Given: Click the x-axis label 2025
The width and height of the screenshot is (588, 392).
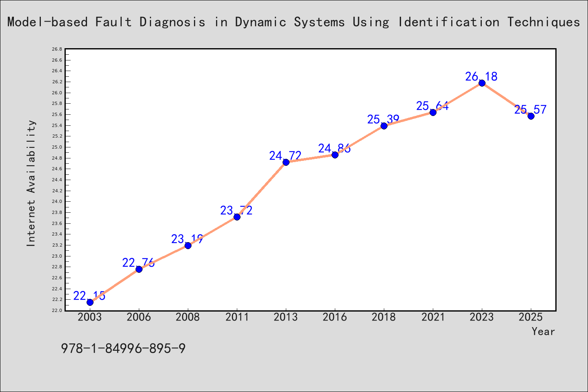Looking at the screenshot, I should [531, 317].
